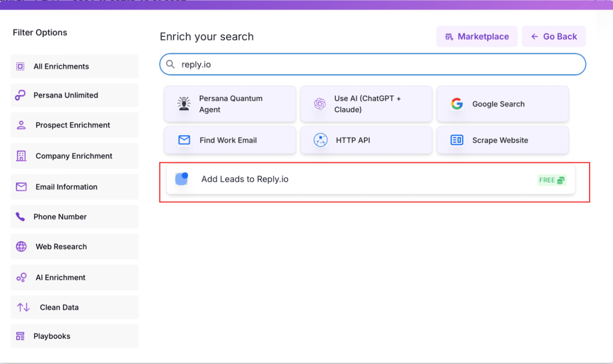Click the Phone Number handset icon
The height and width of the screenshot is (364, 613).
click(x=20, y=216)
